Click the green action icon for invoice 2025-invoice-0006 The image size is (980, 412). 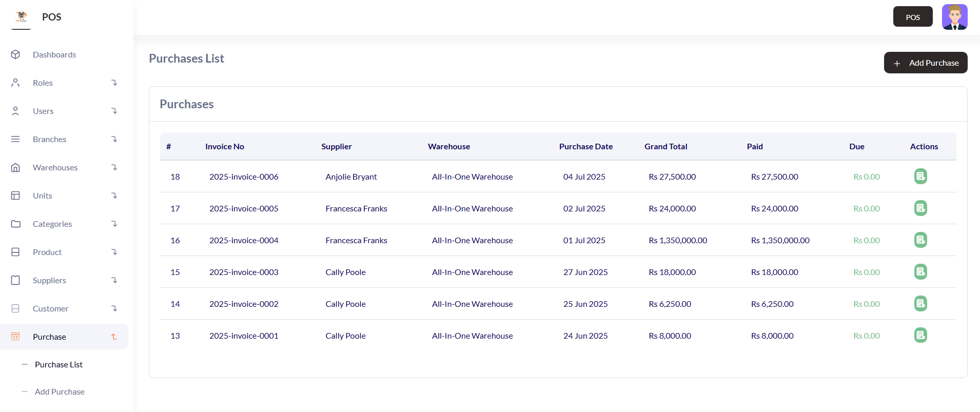[920, 176]
